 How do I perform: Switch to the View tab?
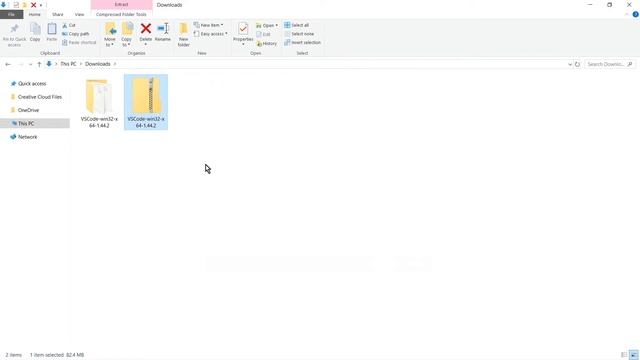[79, 14]
